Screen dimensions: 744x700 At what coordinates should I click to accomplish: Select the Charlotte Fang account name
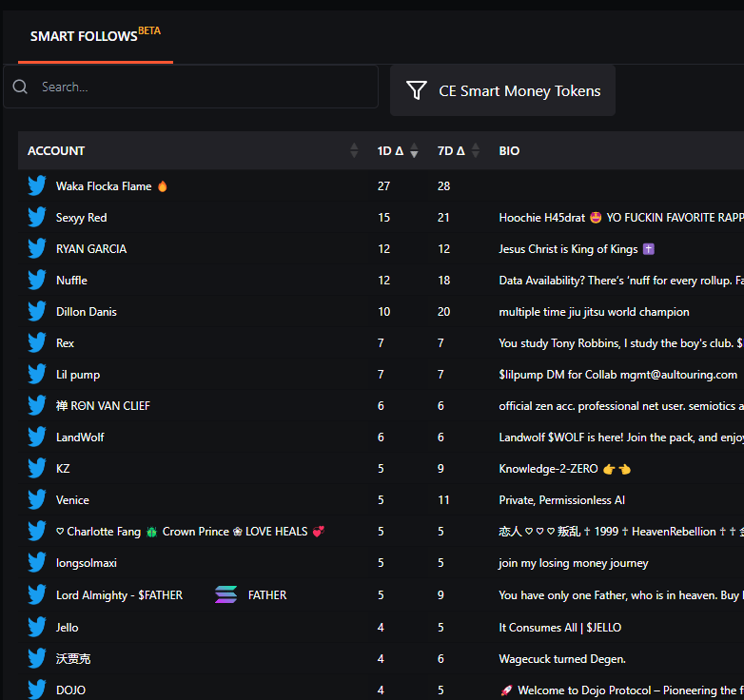click(x=190, y=531)
